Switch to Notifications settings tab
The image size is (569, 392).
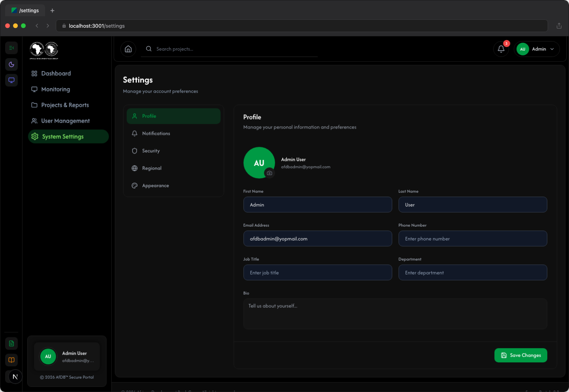(x=173, y=134)
